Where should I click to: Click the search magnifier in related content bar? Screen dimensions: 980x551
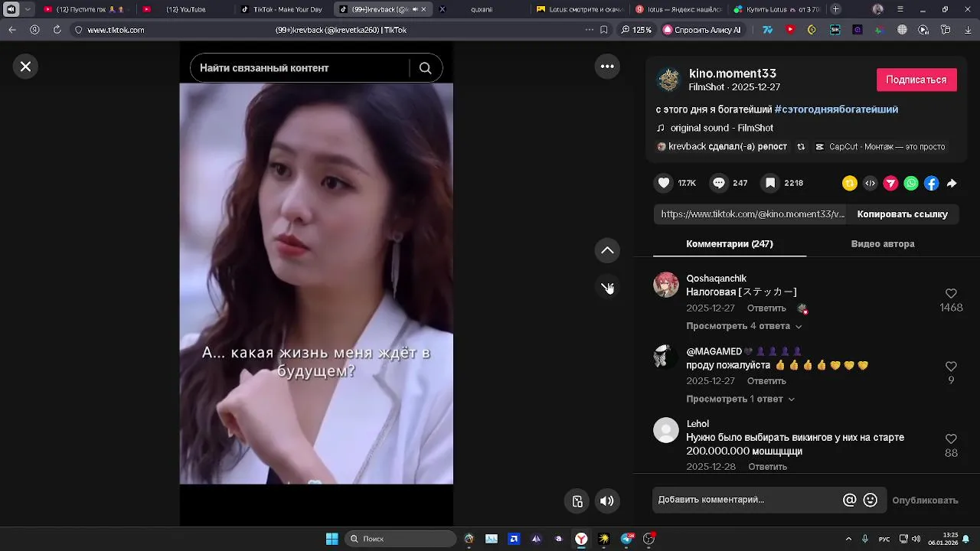(x=425, y=68)
